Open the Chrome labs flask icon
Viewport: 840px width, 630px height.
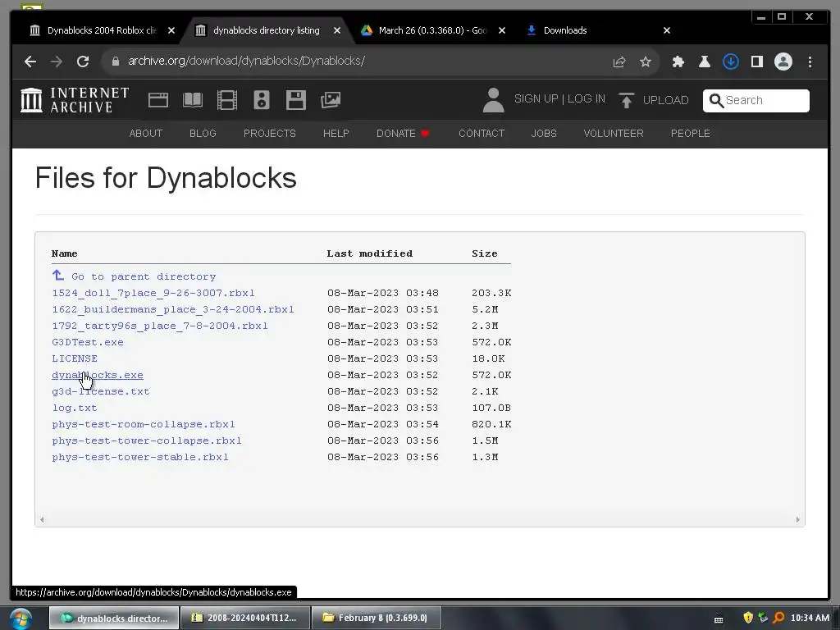pos(705,62)
